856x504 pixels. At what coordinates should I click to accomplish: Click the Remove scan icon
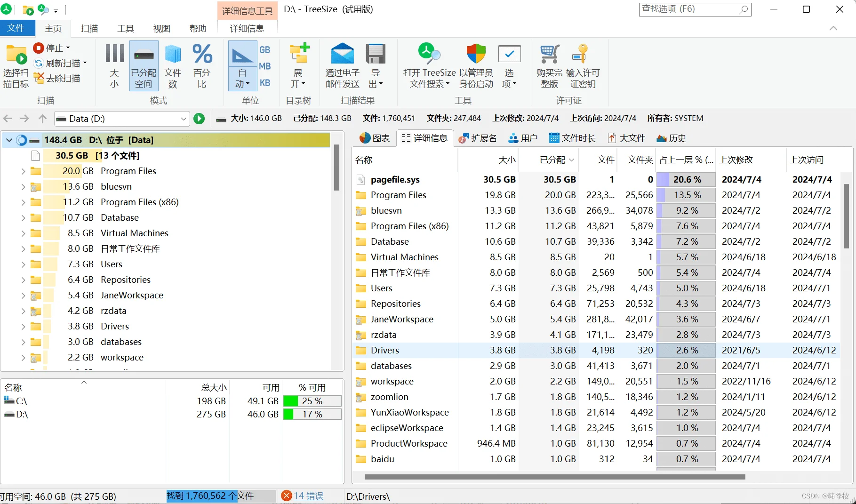pos(39,78)
